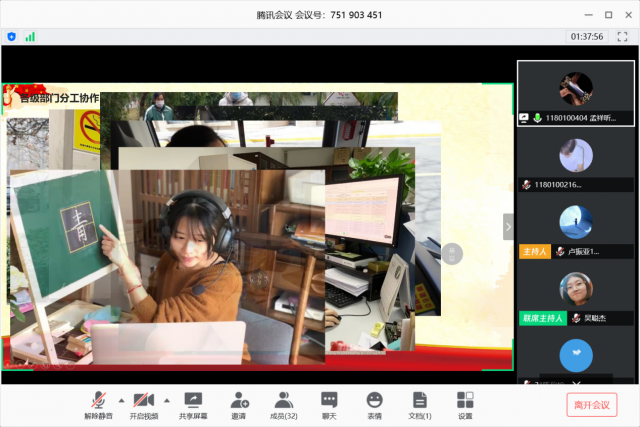Click the blue security shield icon
This screenshot has height=427, width=640.
[12, 36]
